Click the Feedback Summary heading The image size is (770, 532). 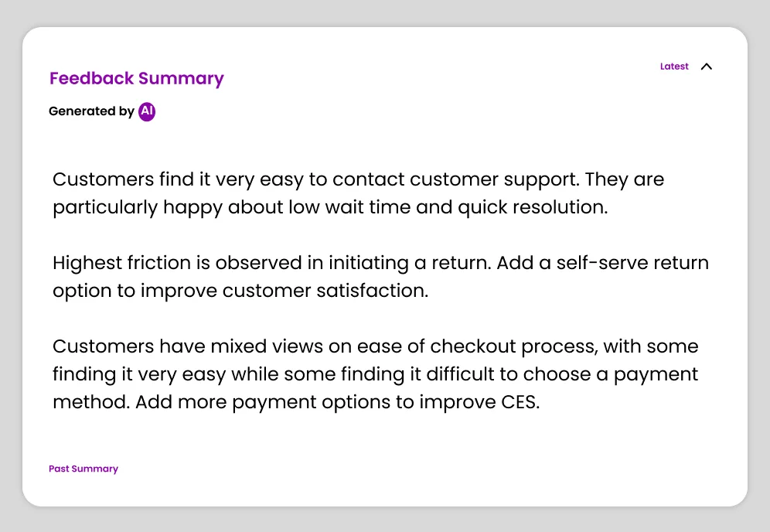coord(137,79)
